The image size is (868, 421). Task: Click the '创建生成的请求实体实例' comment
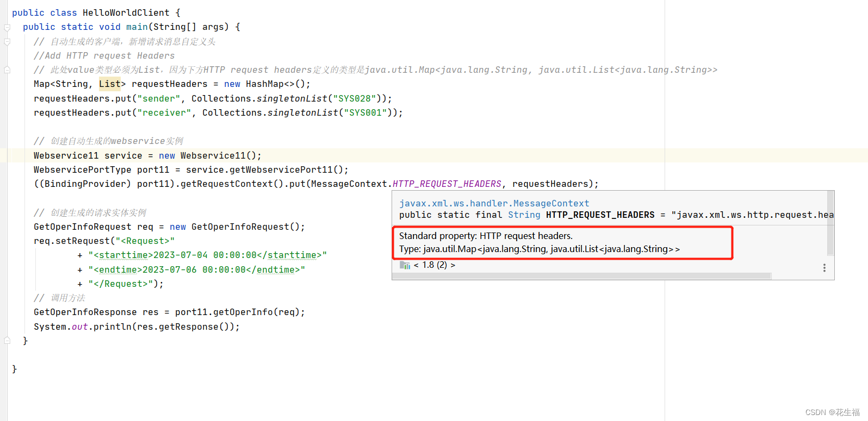coord(90,212)
